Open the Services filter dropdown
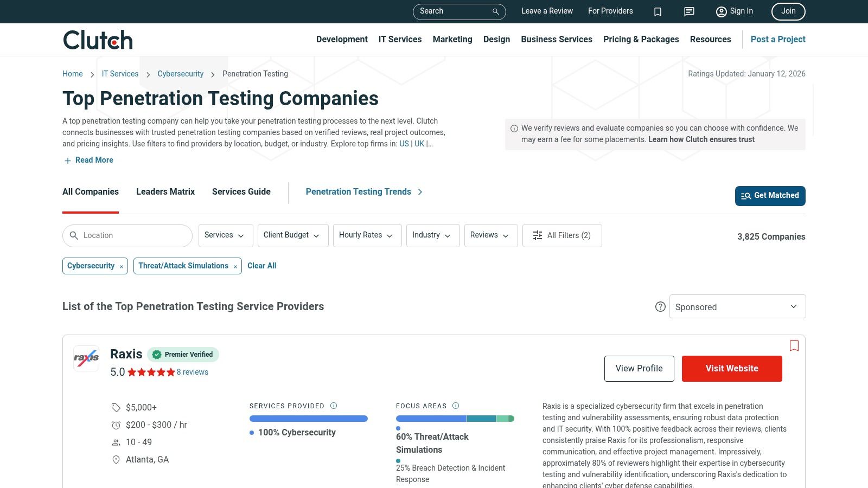 coord(225,235)
